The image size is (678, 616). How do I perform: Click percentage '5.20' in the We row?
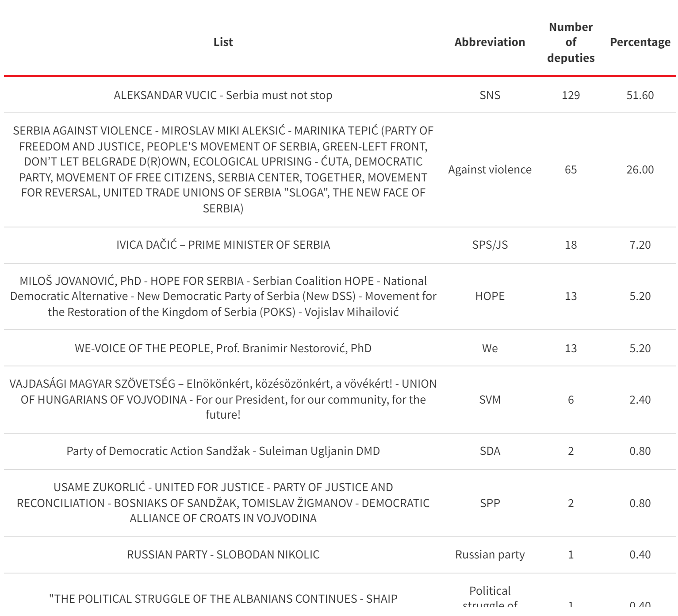640,348
